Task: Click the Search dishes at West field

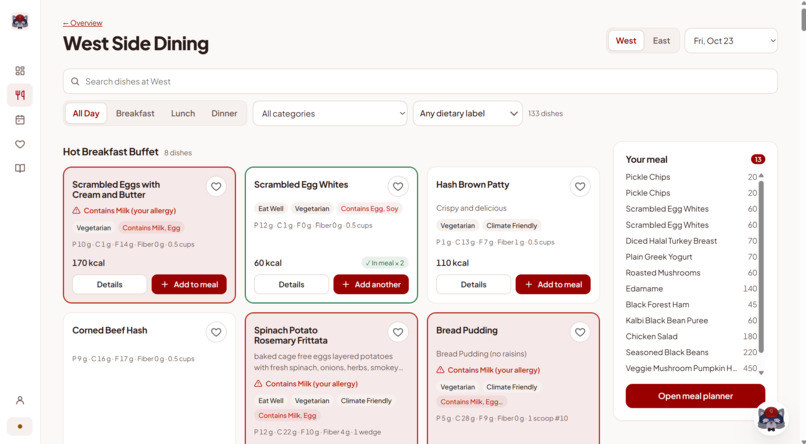Action: (x=420, y=81)
